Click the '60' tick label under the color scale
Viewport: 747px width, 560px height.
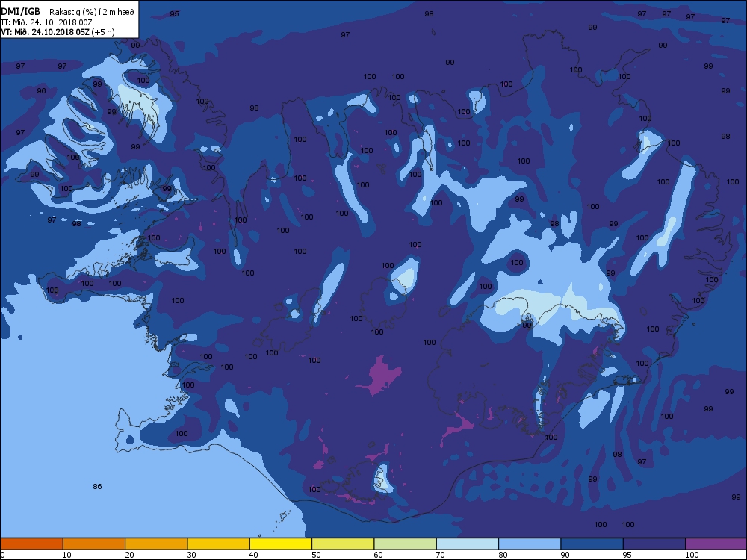tap(378, 555)
